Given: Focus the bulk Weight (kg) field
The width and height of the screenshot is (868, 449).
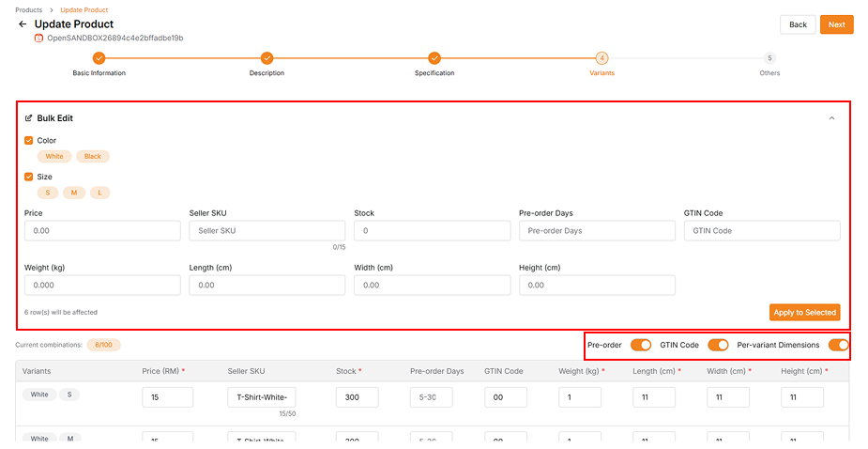Looking at the screenshot, I should pos(102,285).
